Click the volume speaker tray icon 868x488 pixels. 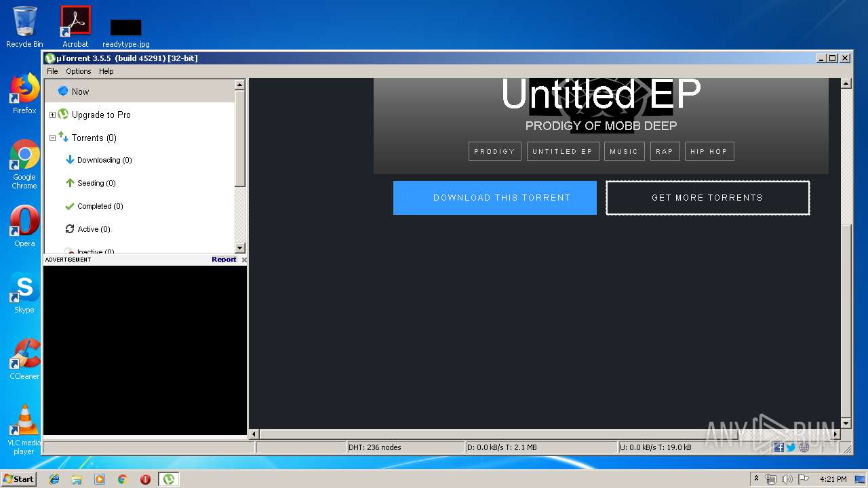[x=787, y=479]
